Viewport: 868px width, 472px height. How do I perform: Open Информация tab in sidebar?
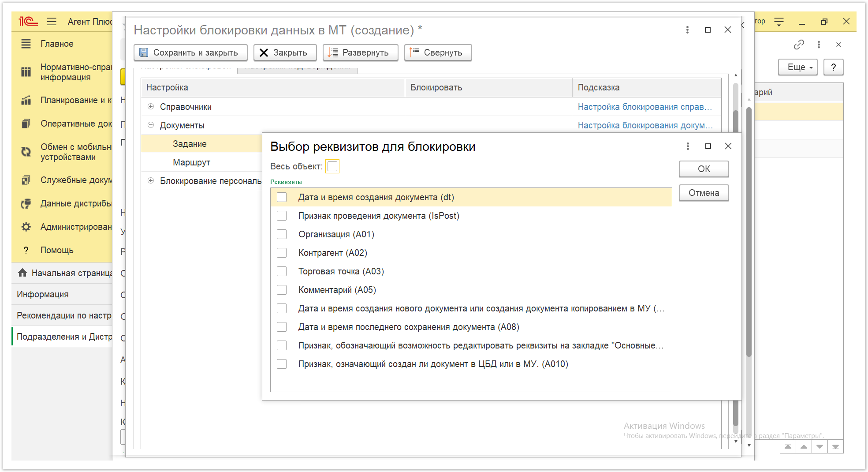[x=62, y=294]
